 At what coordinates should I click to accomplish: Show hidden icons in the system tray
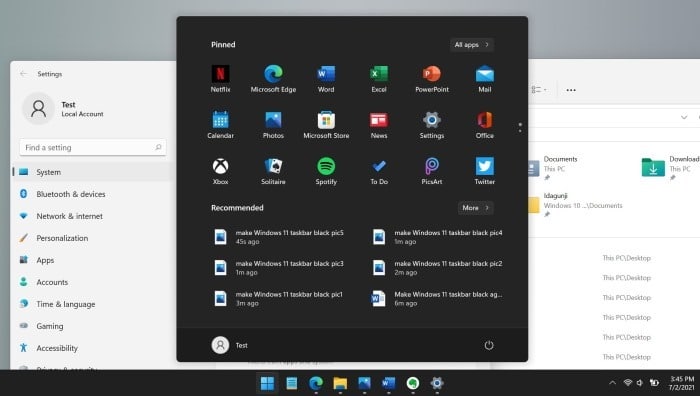click(x=612, y=383)
